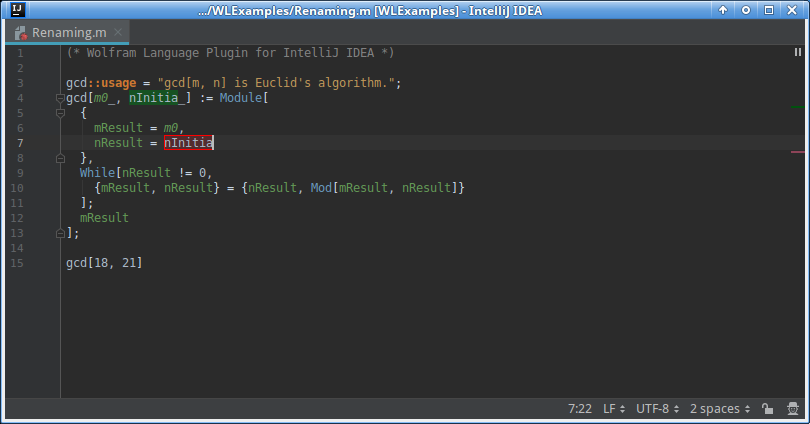Toggle the read-only lock icon in status bar
Screen dimensions: 810x424
[x=766, y=409]
